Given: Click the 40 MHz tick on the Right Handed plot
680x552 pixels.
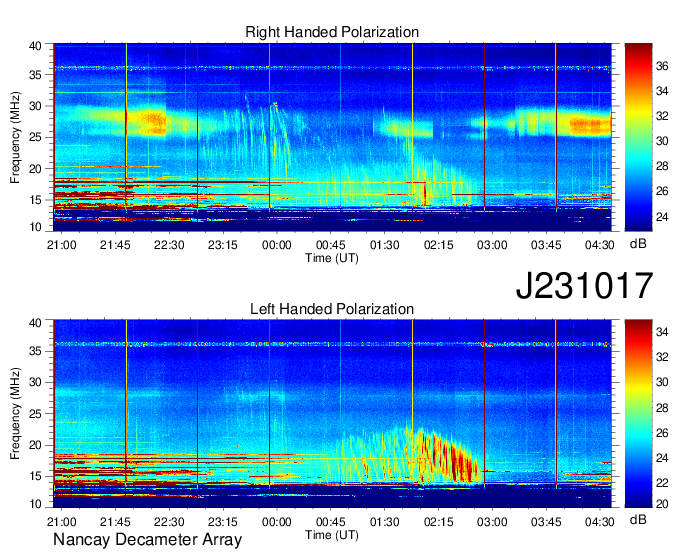Looking at the screenshot, I should pos(36,46).
